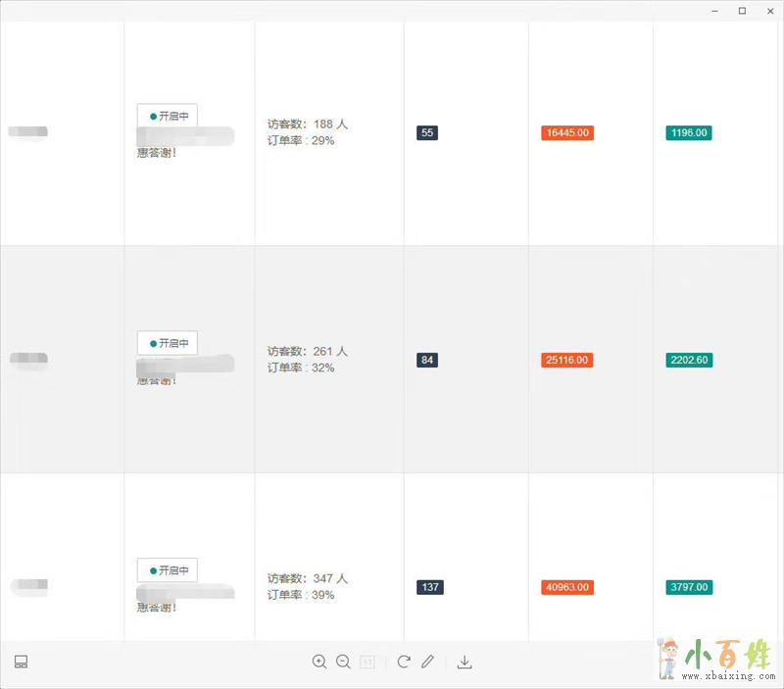Reset image to 1:1 actual size
This screenshot has width=784, height=689.
[367, 662]
